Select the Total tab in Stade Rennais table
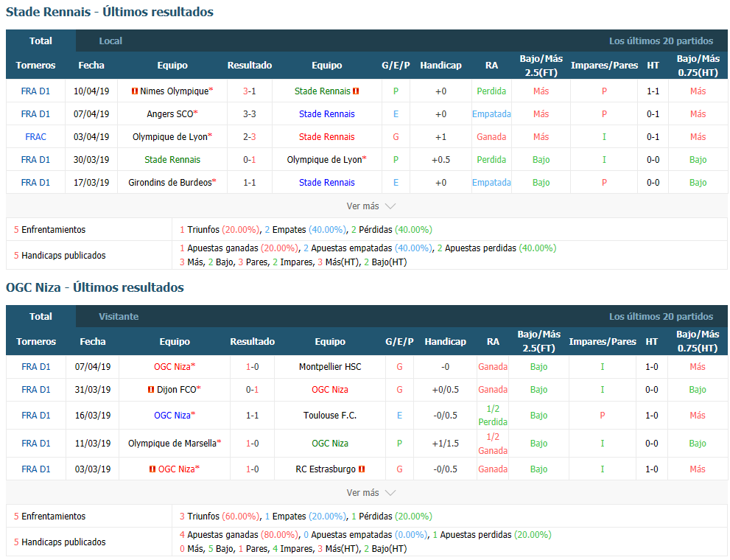Image resolution: width=730 pixels, height=560 pixels. [x=41, y=41]
